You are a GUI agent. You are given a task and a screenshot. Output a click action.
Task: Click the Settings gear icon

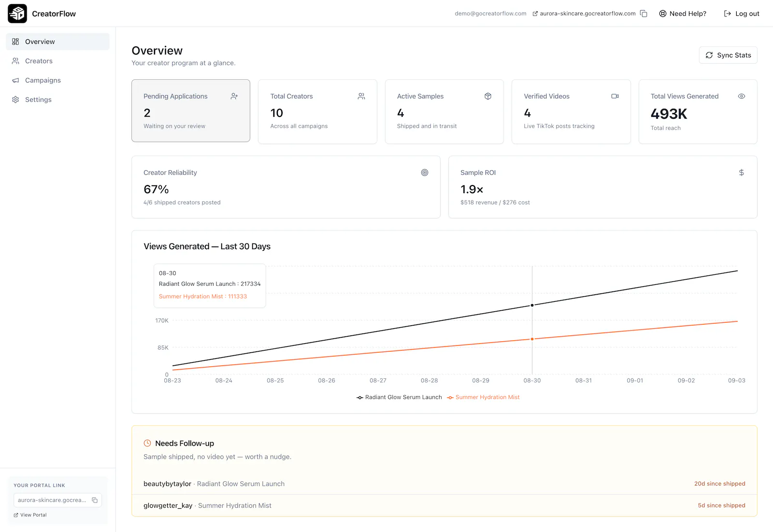[15, 100]
